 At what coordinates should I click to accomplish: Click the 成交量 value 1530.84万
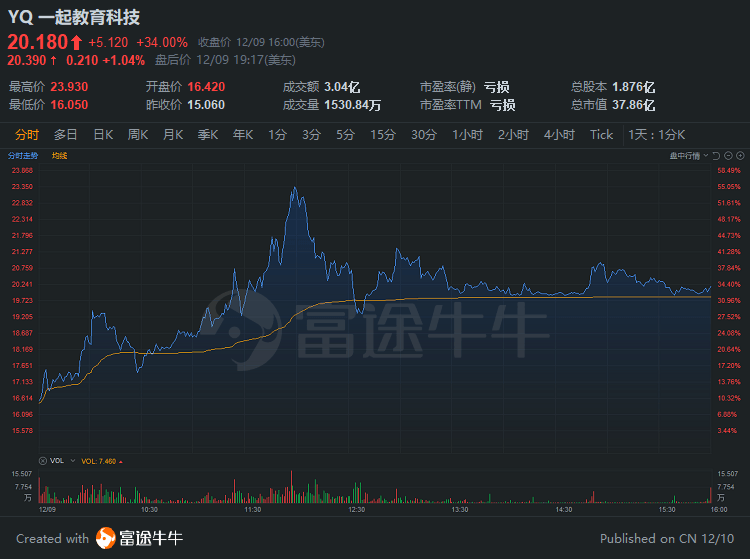(353, 105)
